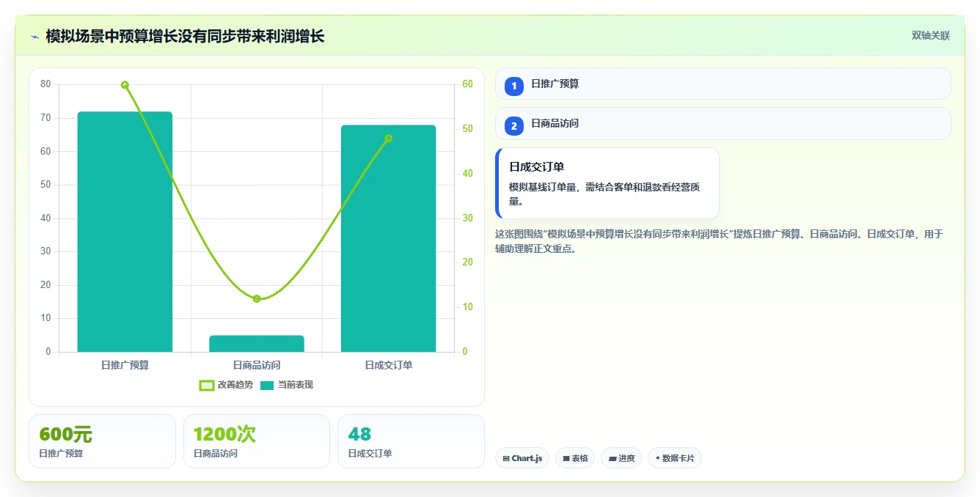Screen dimensions: 980x497
Task: Click the title icon beside 模拟场景中预算增长
Action: 35,37
